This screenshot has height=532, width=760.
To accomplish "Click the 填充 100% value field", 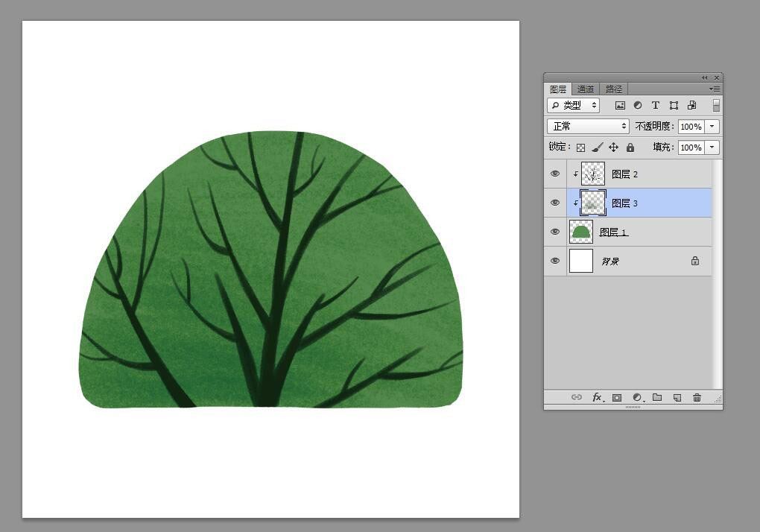I will pyautogui.click(x=691, y=148).
